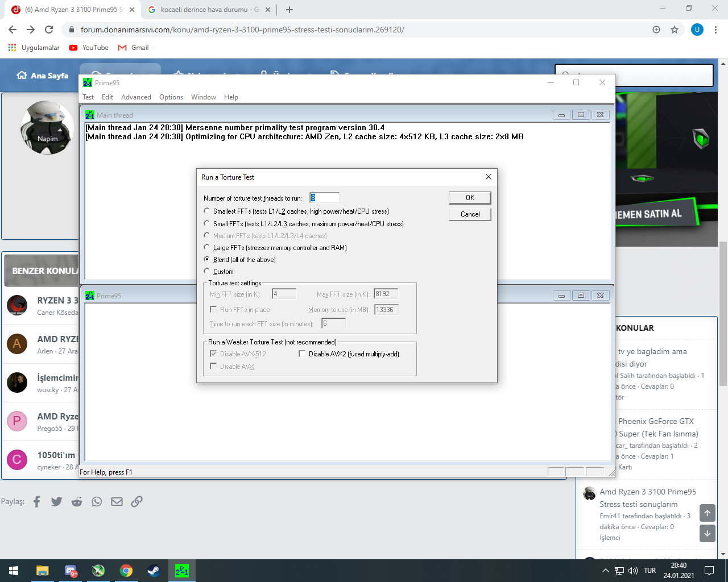The image size is (728, 582).
Task: Select the Blend radio option
Action: pos(207,259)
